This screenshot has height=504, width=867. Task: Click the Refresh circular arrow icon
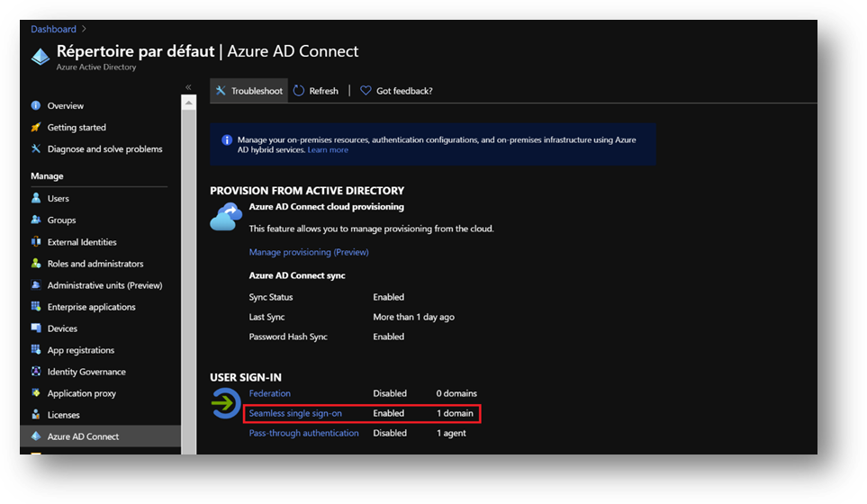click(299, 91)
